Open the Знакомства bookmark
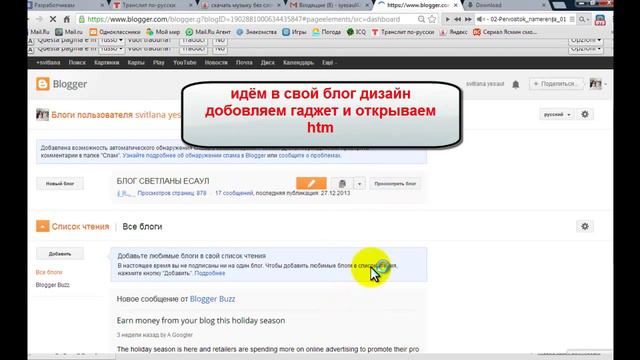This screenshot has width=640, height=360. click(x=257, y=32)
